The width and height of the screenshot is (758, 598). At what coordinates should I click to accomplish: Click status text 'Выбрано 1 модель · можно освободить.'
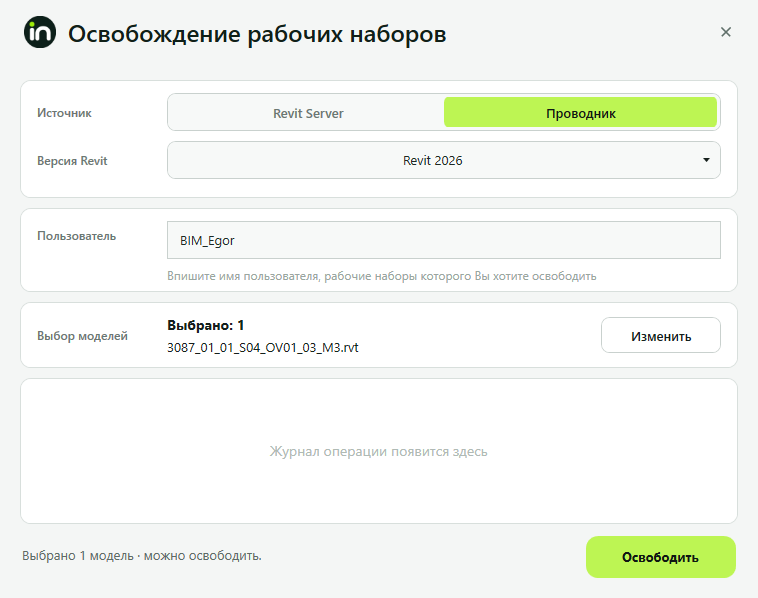click(142, 555)
